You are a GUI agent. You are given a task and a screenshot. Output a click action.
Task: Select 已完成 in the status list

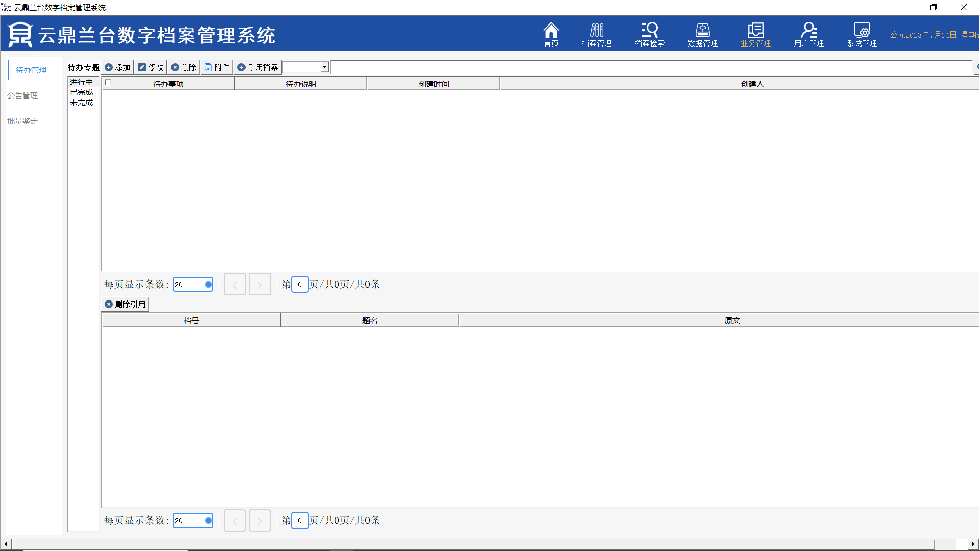82,92
